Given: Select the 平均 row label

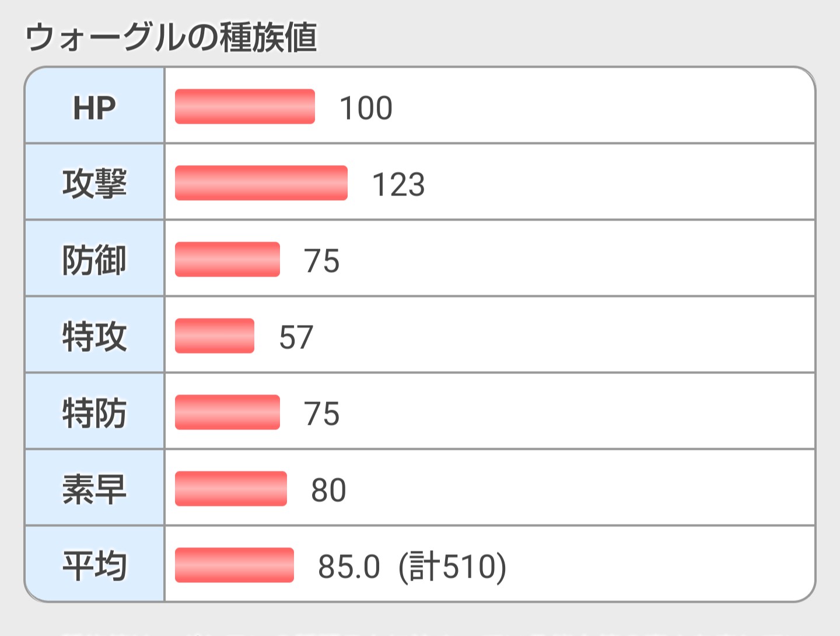Looking at the screenshot, I should point(94,566).
